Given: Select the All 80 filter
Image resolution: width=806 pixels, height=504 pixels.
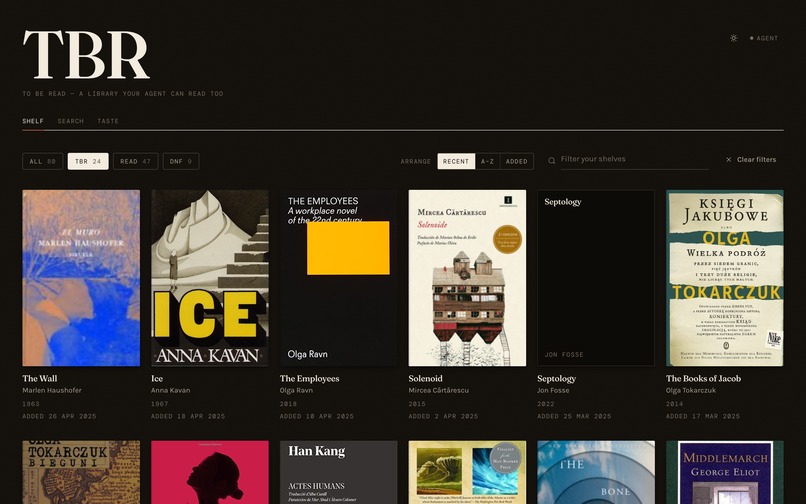Looking at the screenshot, I should click(43, 161).
